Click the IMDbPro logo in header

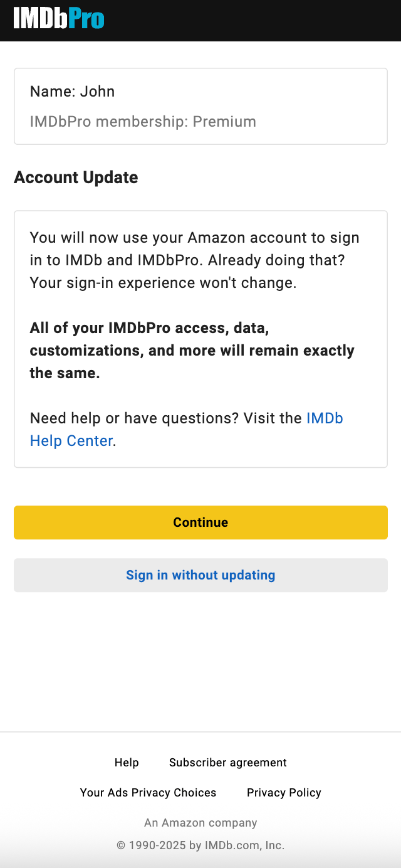tap(58, 19)
